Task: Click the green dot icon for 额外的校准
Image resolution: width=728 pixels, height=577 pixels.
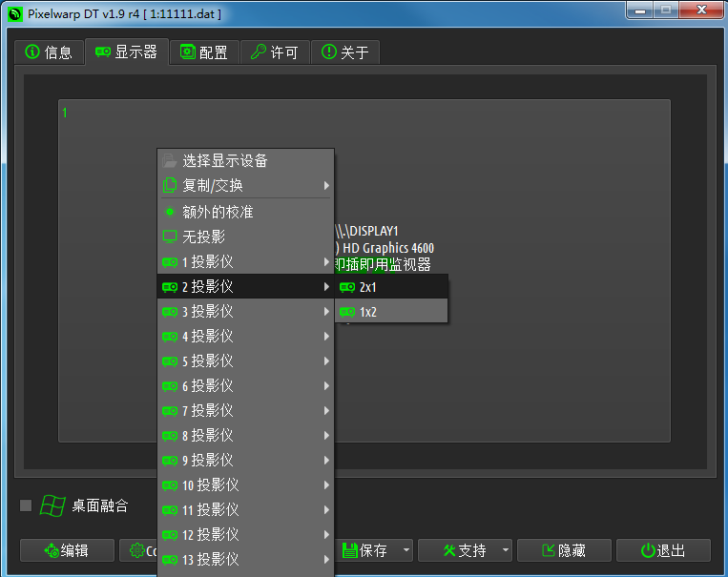Action: click(x=170, y=212)
